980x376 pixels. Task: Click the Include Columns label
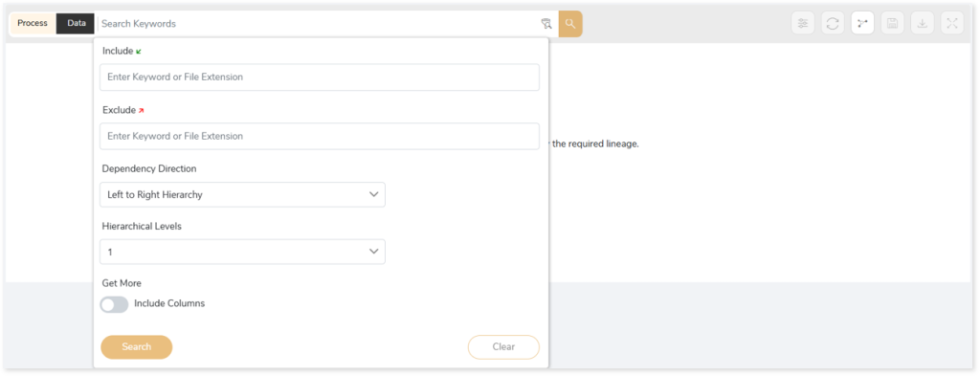point(169,303)
